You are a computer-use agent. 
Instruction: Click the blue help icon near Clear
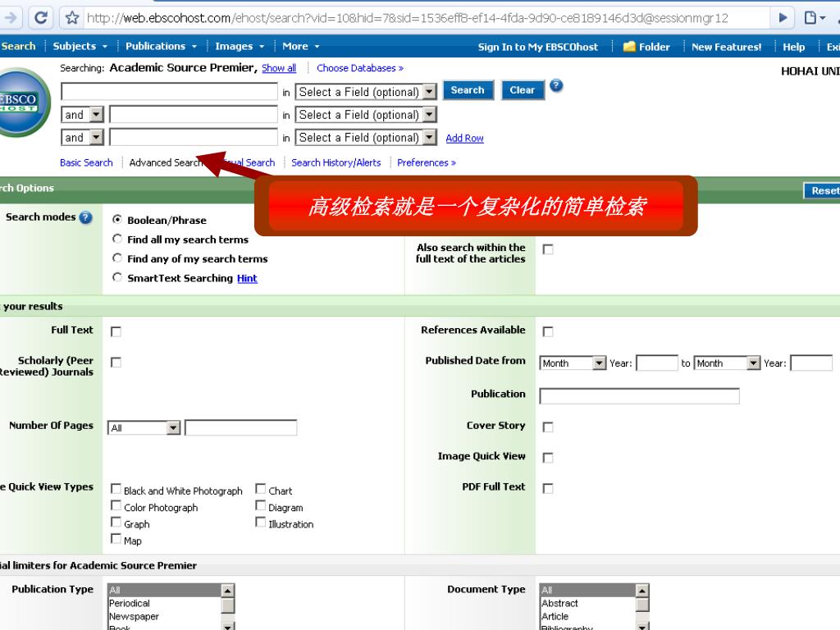[556, 85]
